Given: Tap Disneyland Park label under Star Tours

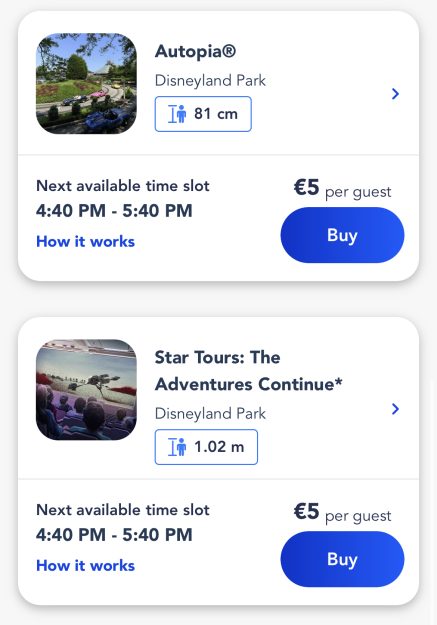Looking at the screenshot, I should (x=210, y=413).
